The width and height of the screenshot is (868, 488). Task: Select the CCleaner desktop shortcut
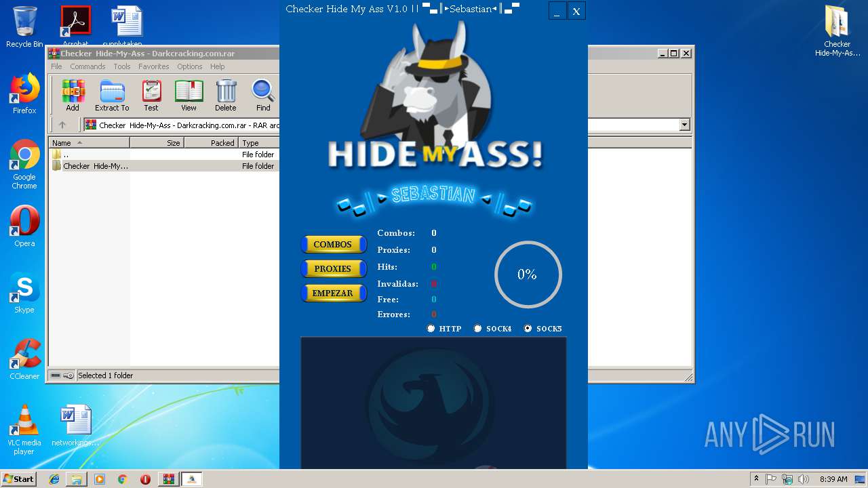(24, 359)
